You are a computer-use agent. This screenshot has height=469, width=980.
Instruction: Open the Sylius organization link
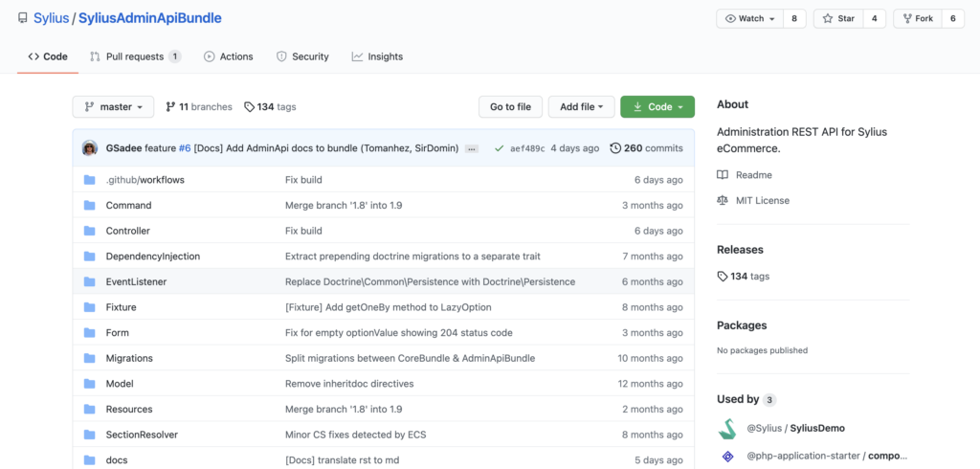point(51,19)
